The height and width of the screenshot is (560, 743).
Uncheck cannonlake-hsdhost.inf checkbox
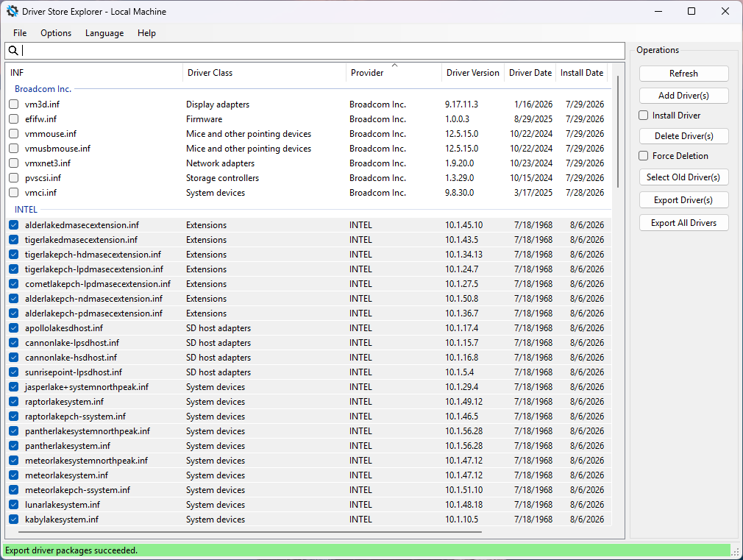pyautogui.click(x=14, y=357)
